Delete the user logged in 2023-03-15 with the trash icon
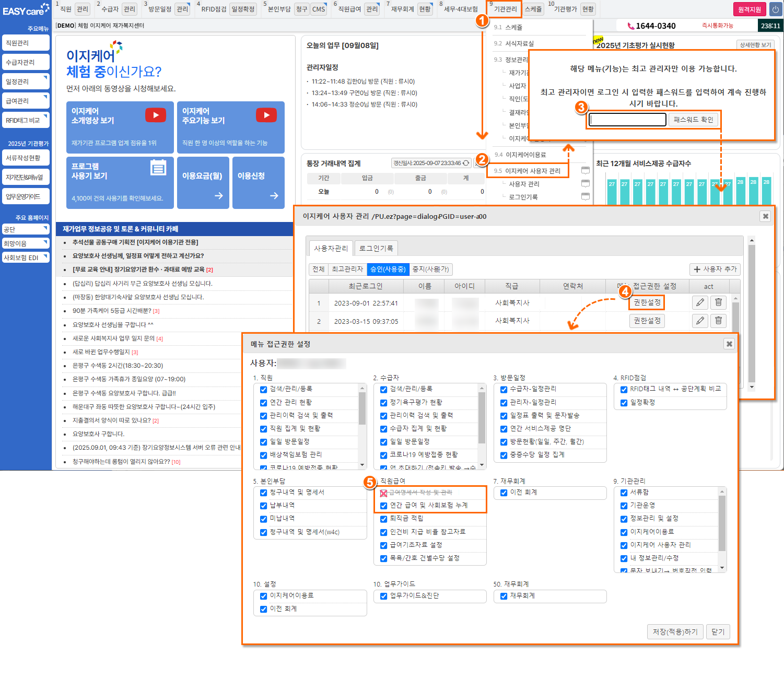This screenshot has width=784, height=679. (x=718, y=321)
